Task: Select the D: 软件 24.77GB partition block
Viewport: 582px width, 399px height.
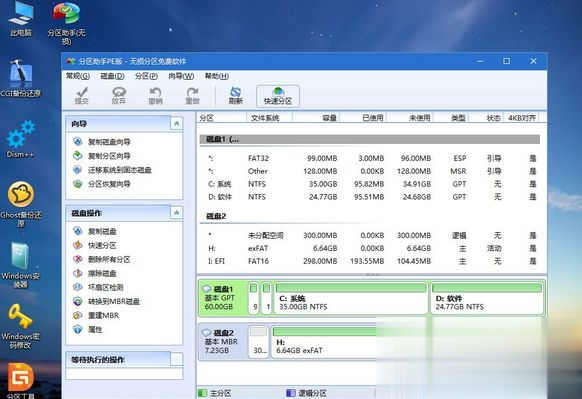Action: pos(487,298)
